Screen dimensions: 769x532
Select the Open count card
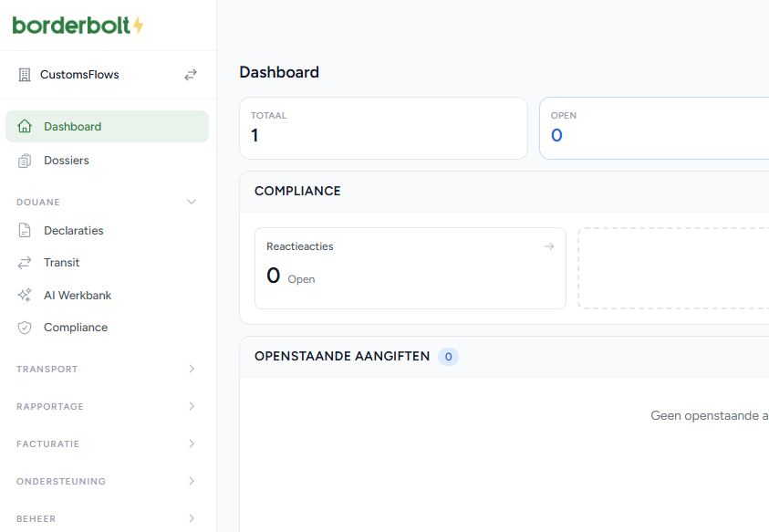coord(653,128)
